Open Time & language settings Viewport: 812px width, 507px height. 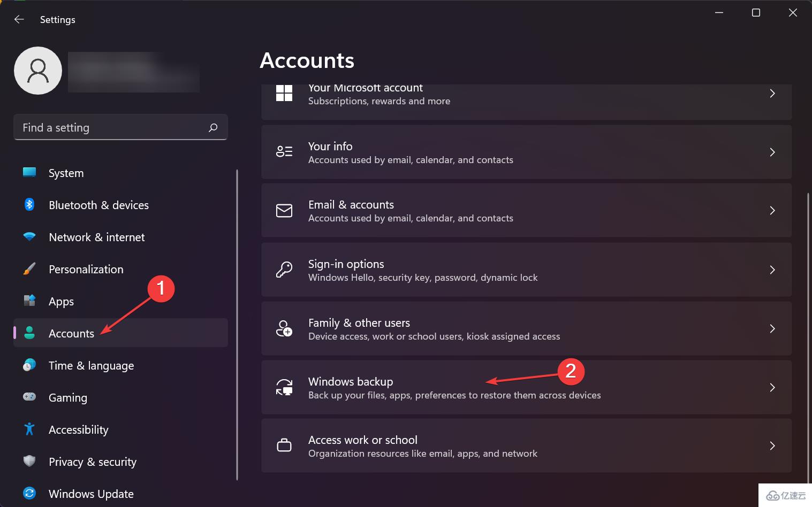point(120,365)
